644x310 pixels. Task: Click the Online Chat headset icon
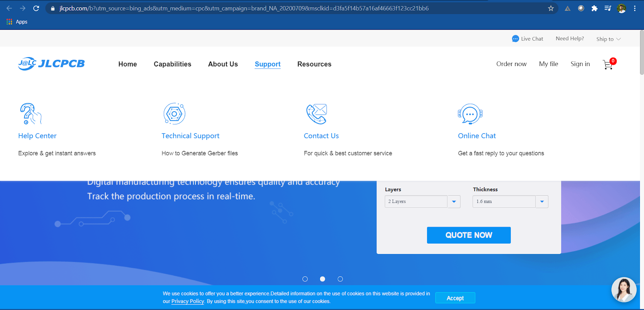click(470, 114)
